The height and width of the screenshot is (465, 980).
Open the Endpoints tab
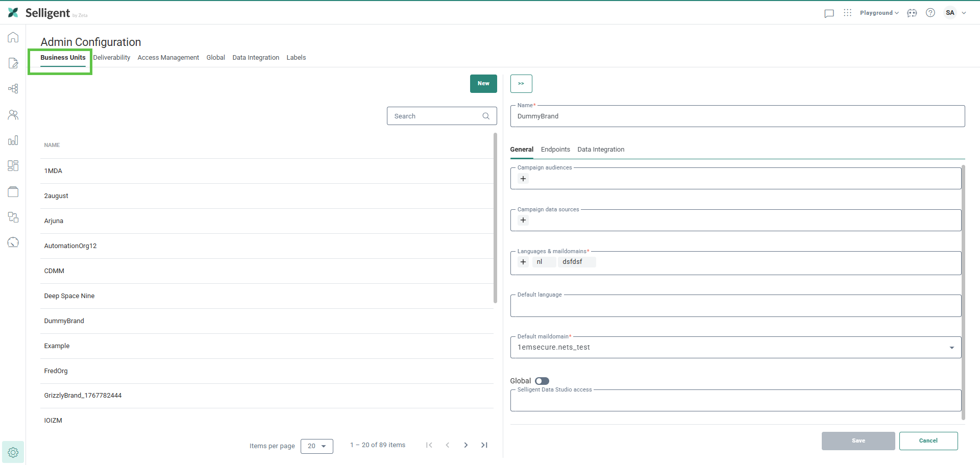pos(555,150)
